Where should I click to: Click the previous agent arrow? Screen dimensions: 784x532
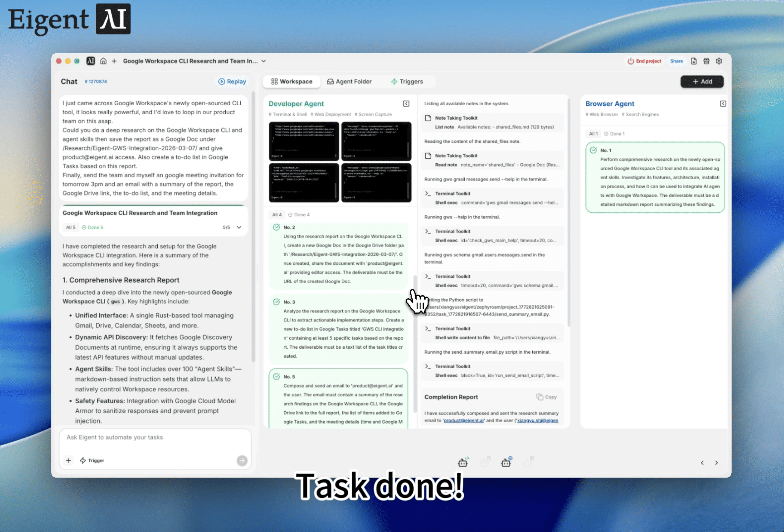pos(702,463)
